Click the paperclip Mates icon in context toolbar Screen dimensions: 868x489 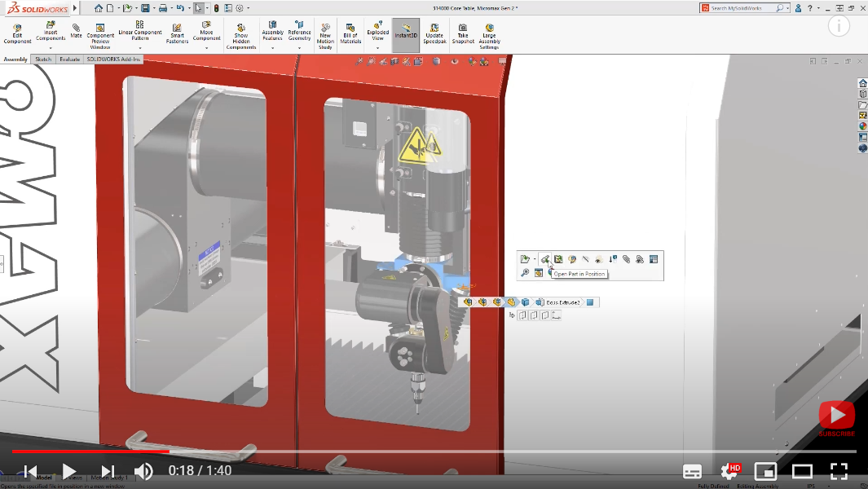[x=626, y=259]
